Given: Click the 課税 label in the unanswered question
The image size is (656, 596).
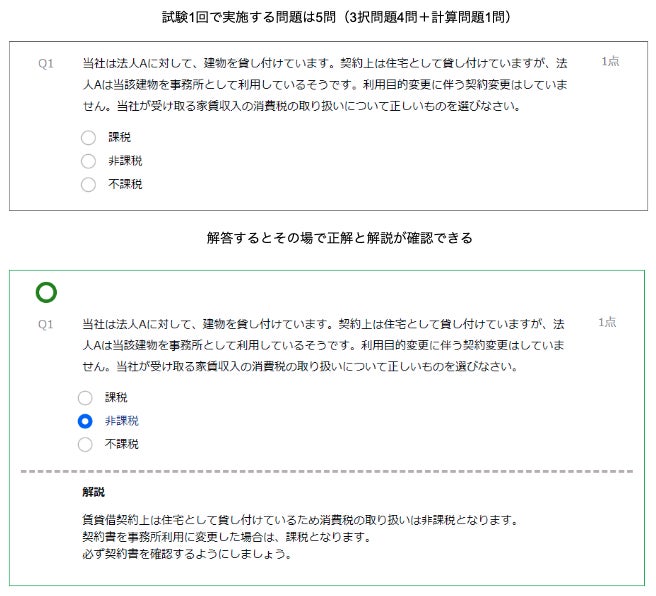Looking at the screenshot, I should point(120,137).
